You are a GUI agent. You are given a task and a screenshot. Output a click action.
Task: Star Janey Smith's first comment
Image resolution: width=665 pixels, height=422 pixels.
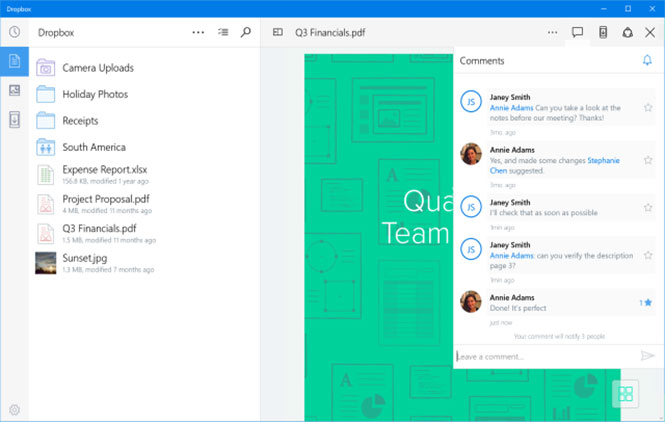pyautogui.click(x=648, y=106)
